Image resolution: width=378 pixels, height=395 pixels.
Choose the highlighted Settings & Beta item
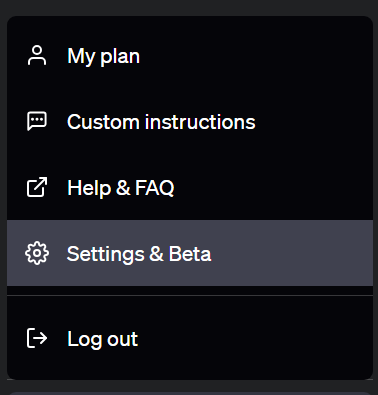[190, 253]
